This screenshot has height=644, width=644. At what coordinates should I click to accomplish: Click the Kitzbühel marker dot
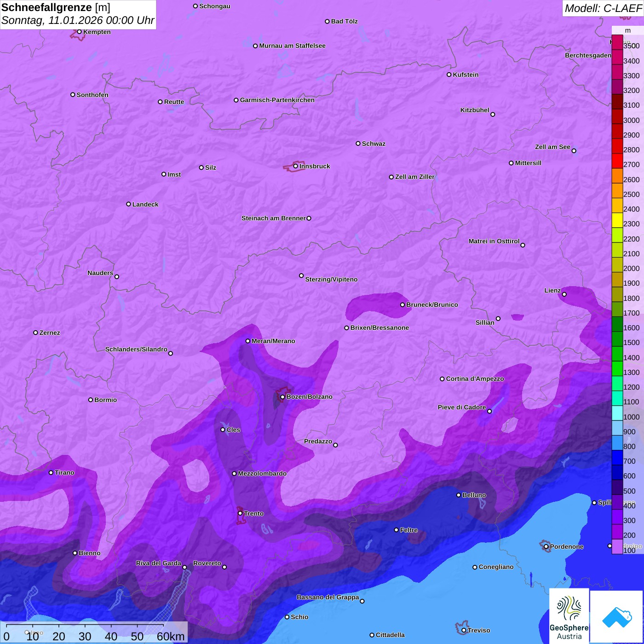click(x=493, y=115)
